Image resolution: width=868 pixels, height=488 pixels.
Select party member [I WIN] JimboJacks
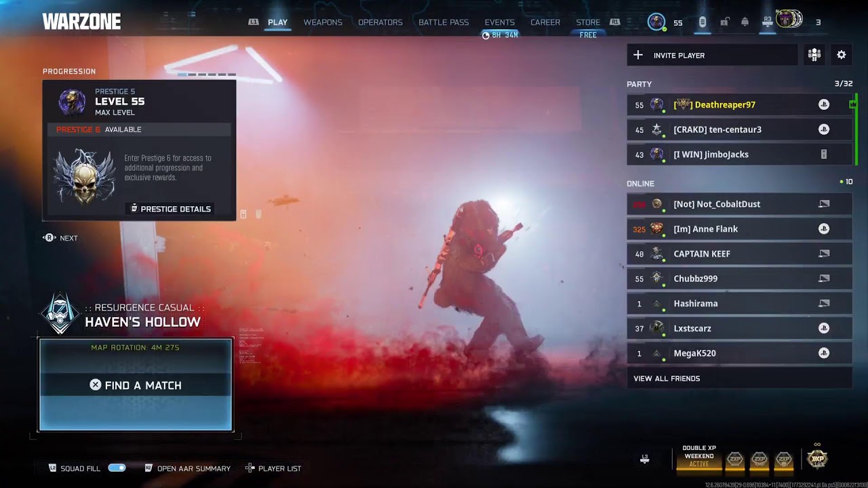(x=739, y=155)
